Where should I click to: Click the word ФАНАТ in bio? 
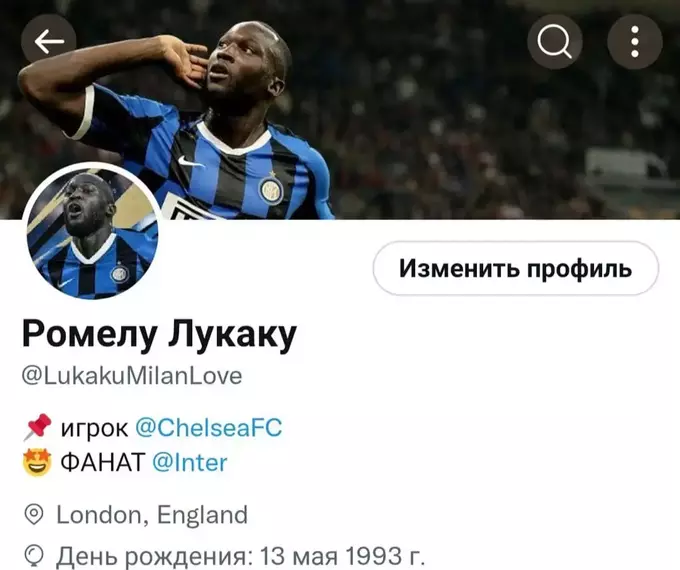(102, 462)
